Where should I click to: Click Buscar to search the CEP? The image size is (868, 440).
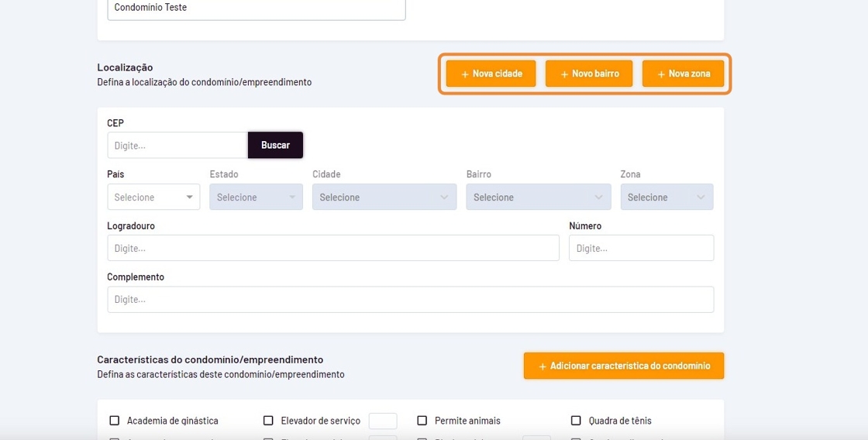(275, 145)
